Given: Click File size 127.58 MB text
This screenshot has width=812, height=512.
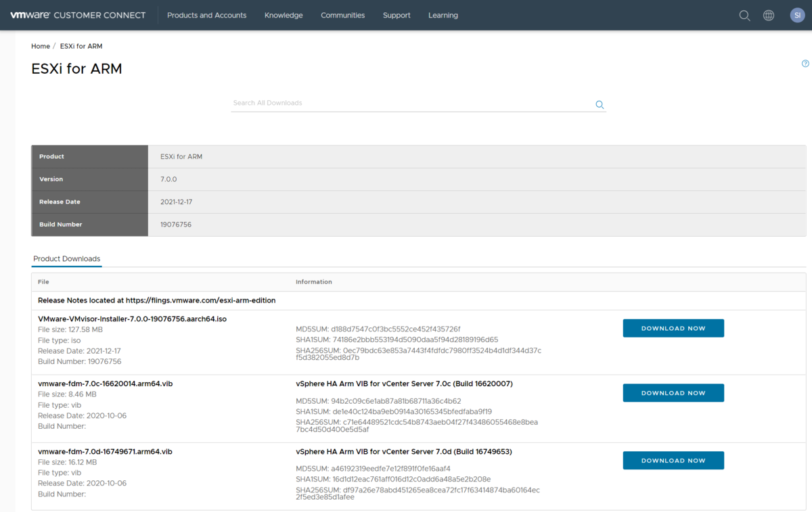Looking at the screenshot, I should click(70, 329).
